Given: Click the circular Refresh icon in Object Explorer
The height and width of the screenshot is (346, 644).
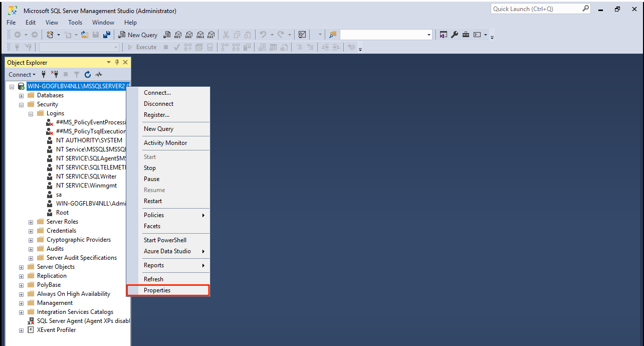Looking at the screenshot, I should [x=88, y=74].
